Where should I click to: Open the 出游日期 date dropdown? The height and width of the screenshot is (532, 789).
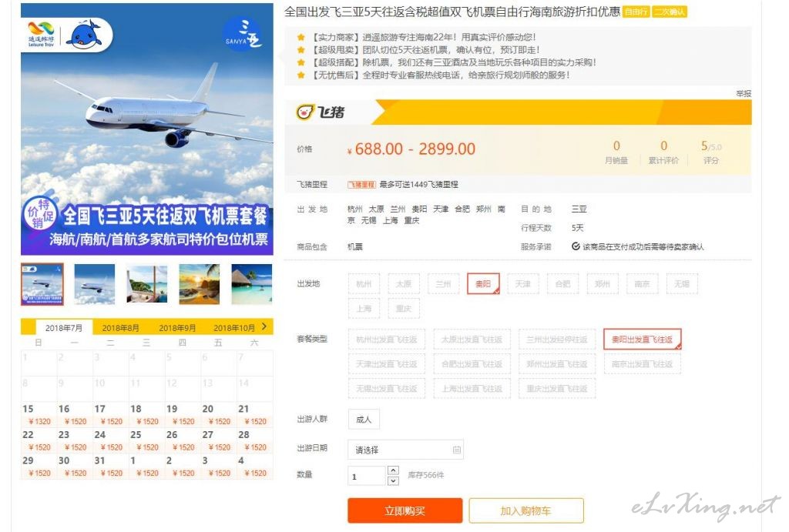pyautogui.click(x=405, y=450)
